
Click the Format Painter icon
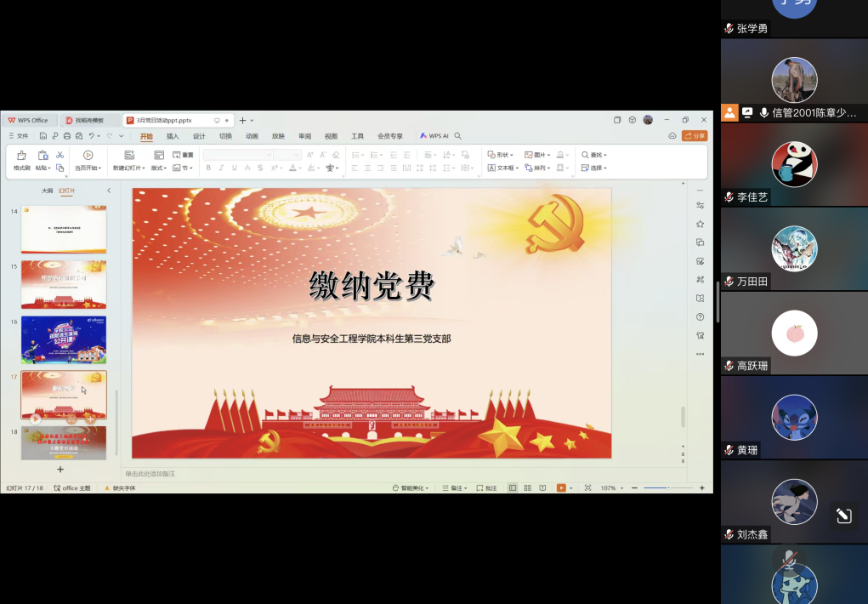pyautogui.click(x=21, y=156)
